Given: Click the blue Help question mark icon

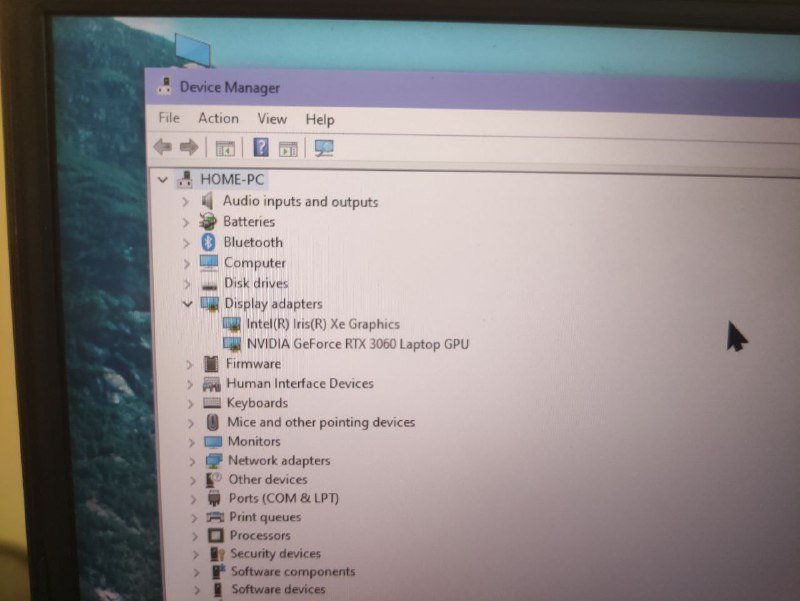Looking at the screenshot, I should pos(260,148).
